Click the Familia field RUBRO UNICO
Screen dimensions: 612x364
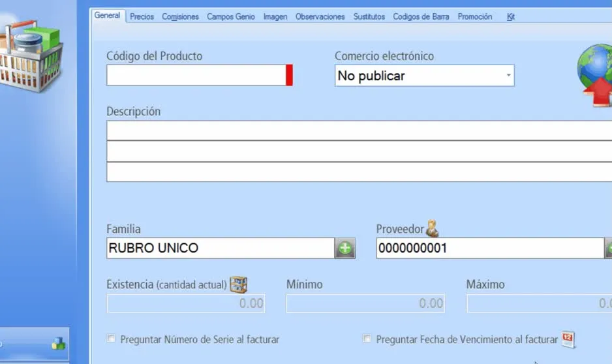(221, 248)
